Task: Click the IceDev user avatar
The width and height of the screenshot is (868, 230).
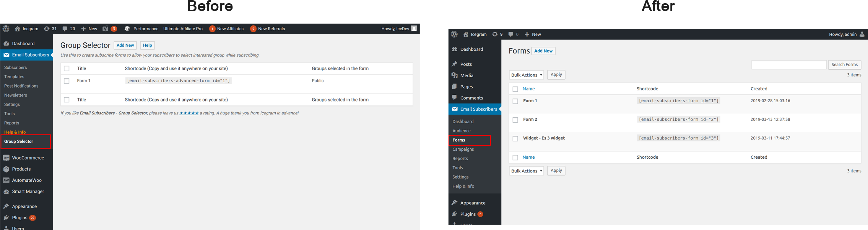Action: point(414,29)
